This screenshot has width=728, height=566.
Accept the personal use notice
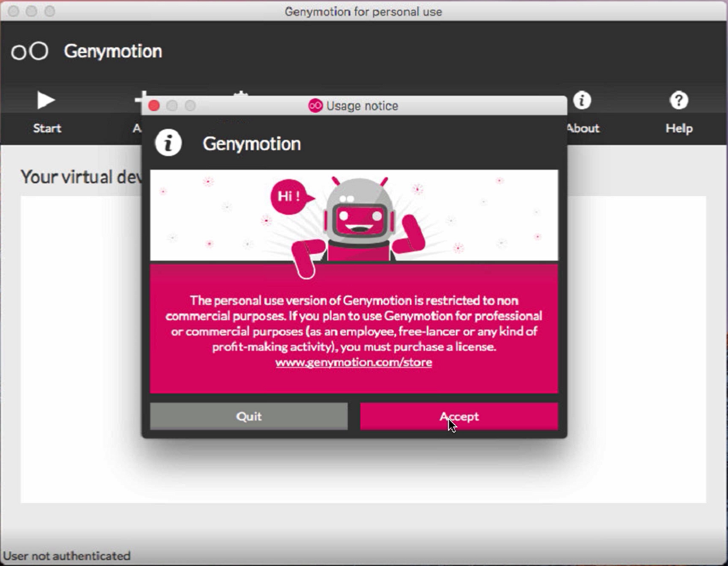458,416
